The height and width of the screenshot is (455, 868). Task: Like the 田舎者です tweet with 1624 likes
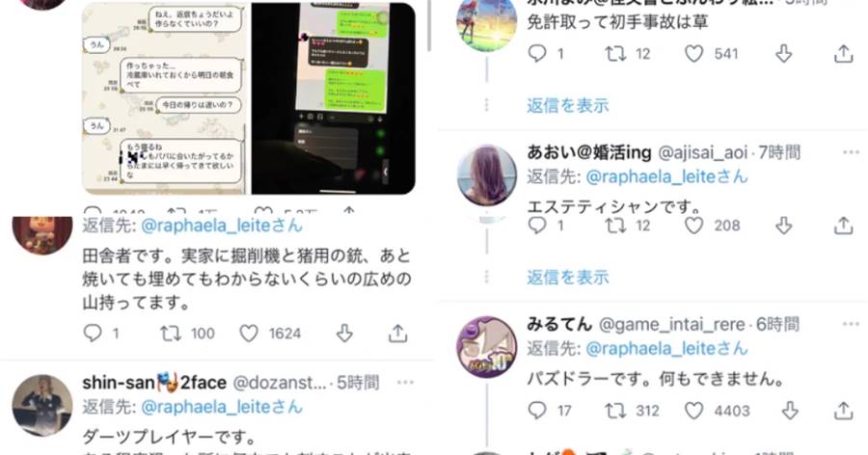point(249,334)
